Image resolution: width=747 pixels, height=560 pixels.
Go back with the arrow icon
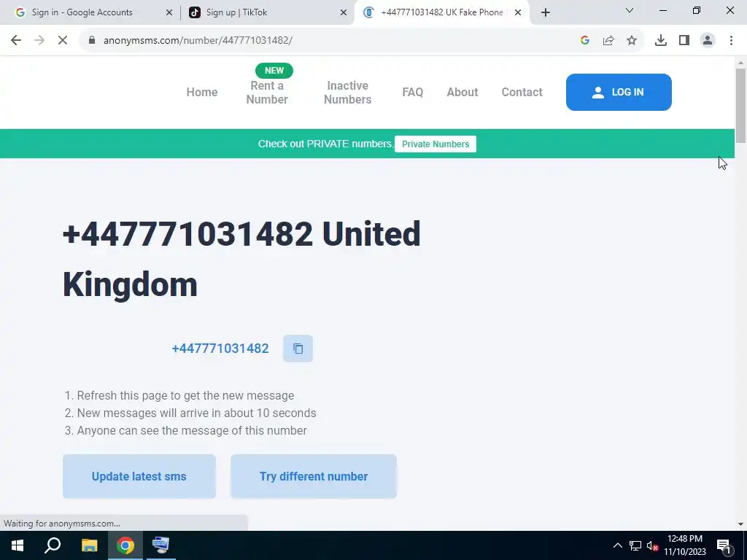pos(16,41)
